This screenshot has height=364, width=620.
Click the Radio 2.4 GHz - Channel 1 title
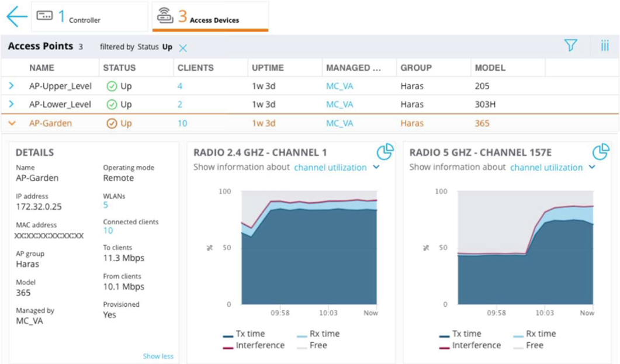pyautogui.click(x=260, y=152)
